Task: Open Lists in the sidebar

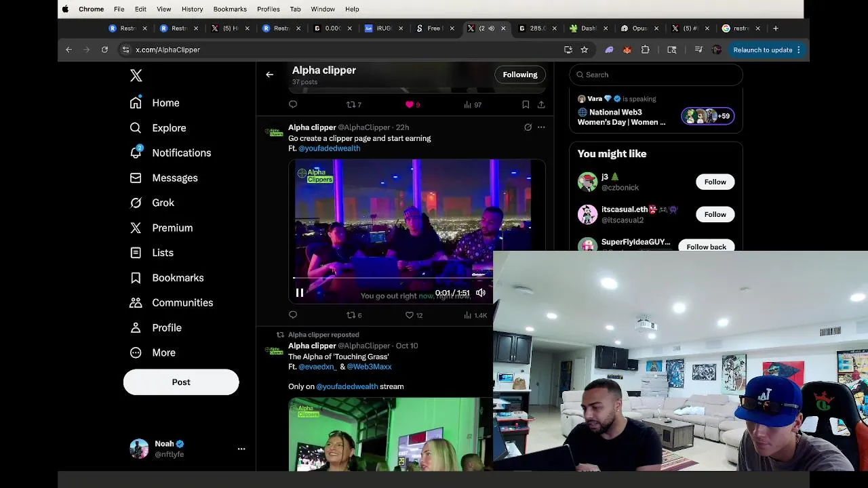Action: [x=151, y=253]
